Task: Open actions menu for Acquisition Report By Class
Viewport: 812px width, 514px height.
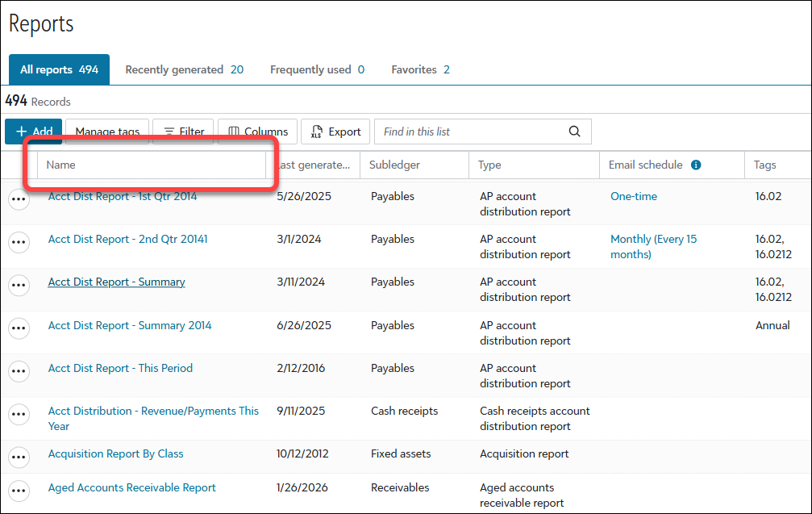Action: [x=19, y=456]
